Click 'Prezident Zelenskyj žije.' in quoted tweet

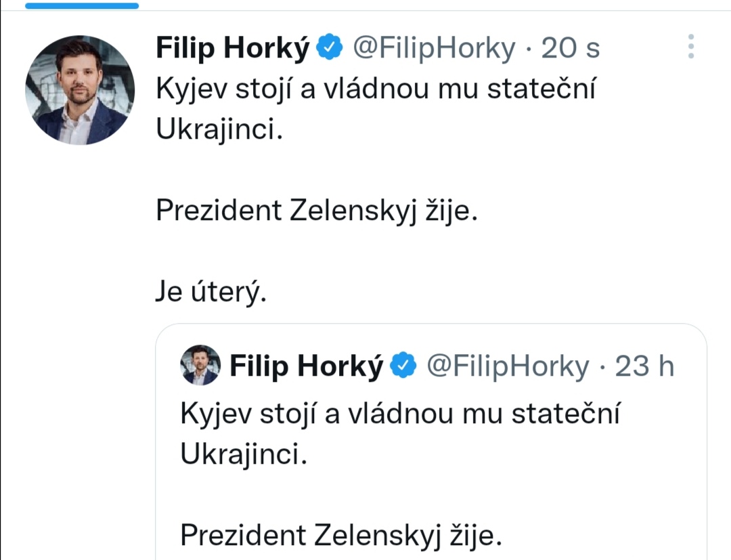click(341, 536)
